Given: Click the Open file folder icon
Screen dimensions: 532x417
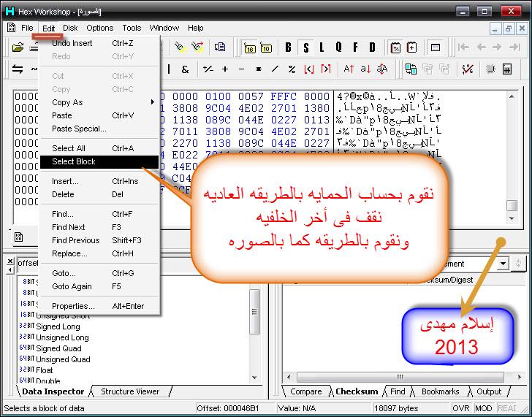Looking at the screenshot, I should pyautogui.click(x=18, y=47).
